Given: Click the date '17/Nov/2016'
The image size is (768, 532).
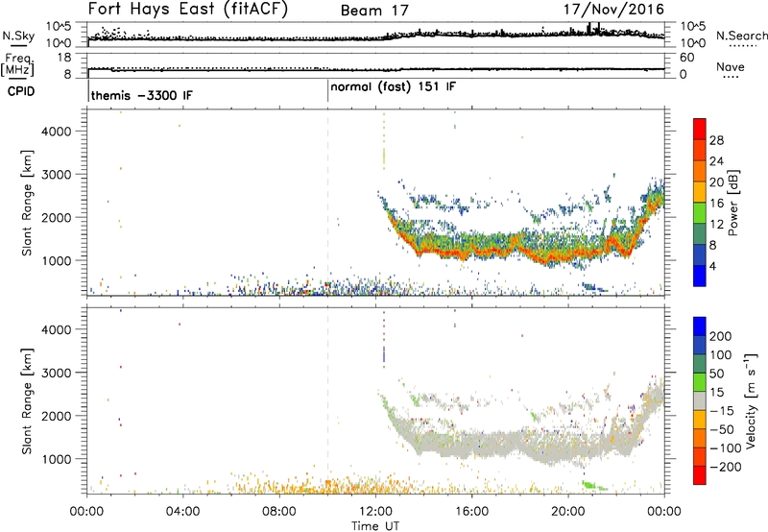Looking at the screenshot, I should pyautogui.click(x=613, y=9).
